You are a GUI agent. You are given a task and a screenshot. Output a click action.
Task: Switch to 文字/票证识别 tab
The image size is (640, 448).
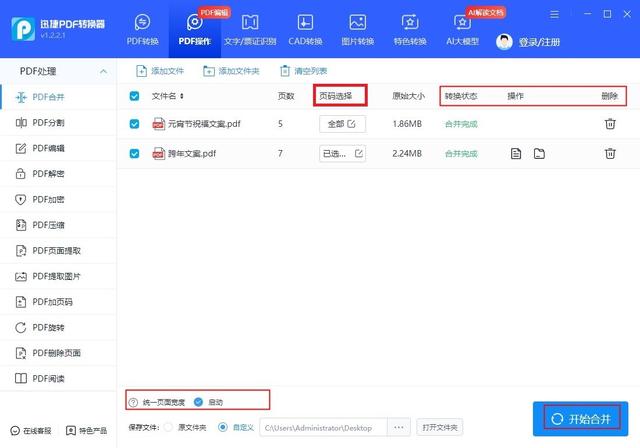(250, 29)
